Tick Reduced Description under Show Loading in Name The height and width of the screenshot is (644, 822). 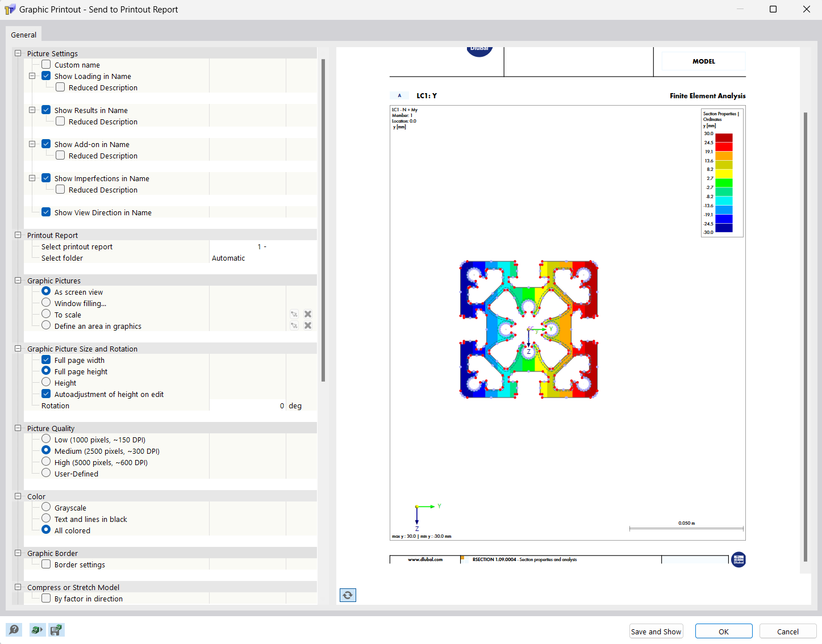(x=60, y=87)
